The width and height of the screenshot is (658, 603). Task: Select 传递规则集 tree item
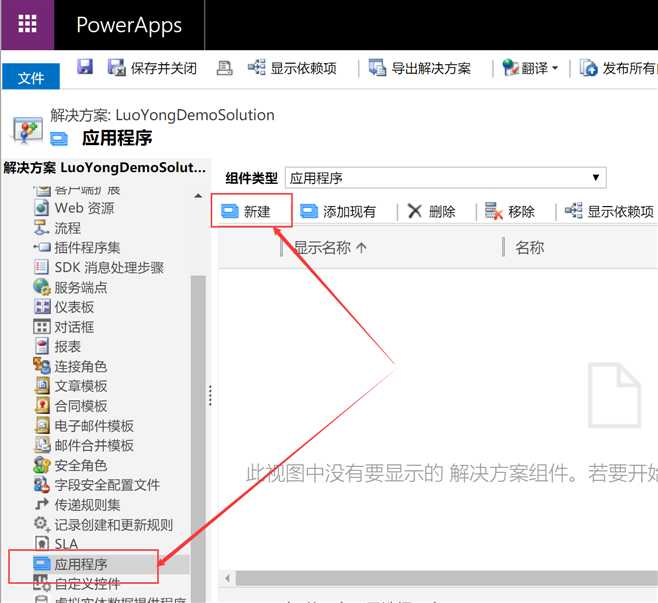[77, 505]
